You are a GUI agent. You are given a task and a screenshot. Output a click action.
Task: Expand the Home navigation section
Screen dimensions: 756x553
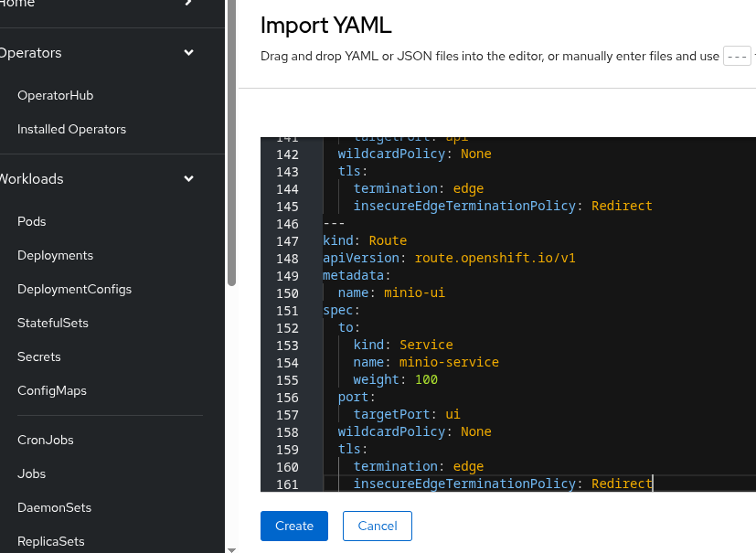(x=188, y=4)
